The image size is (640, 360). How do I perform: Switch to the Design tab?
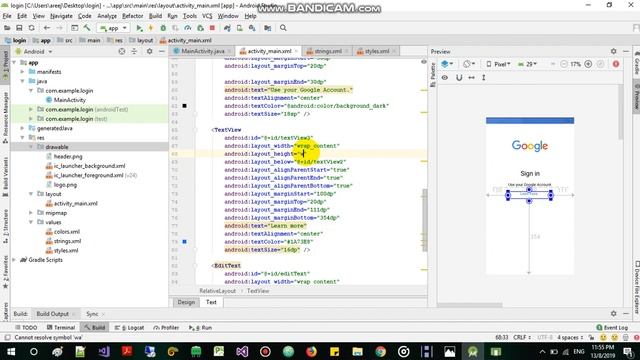[x=186, y=302]
